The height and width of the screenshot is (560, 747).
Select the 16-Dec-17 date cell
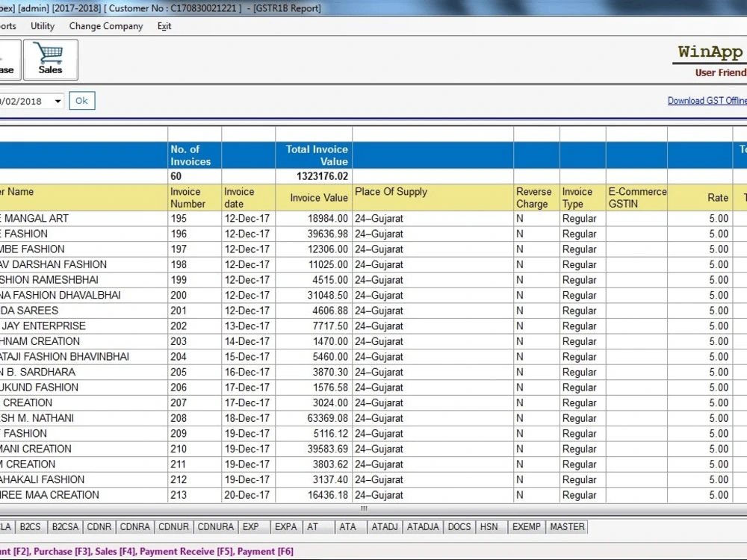point(248,372)
